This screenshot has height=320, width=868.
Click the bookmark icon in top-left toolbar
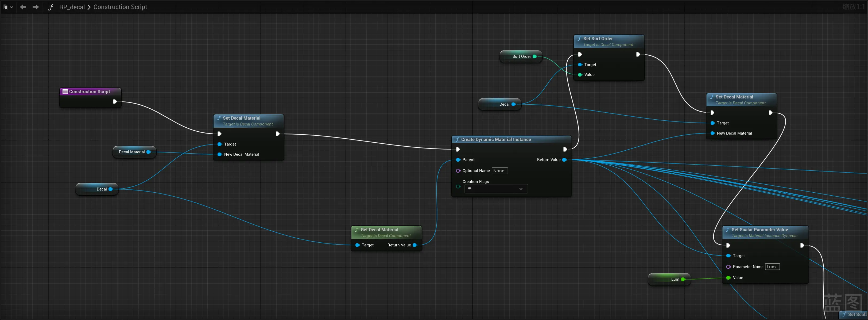tap(5, 7)
